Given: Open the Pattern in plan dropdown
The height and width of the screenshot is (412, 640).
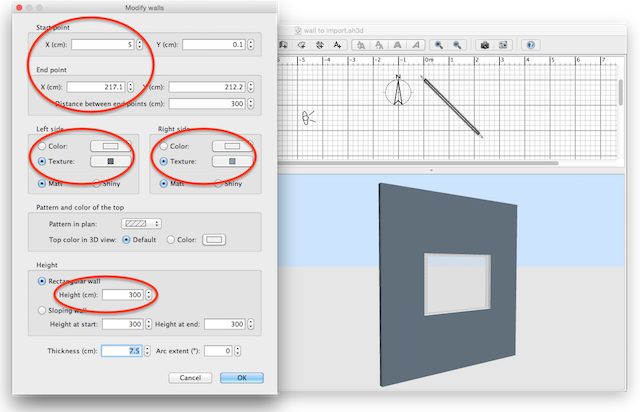Looking at the screenshot, I should pos(141,223).
